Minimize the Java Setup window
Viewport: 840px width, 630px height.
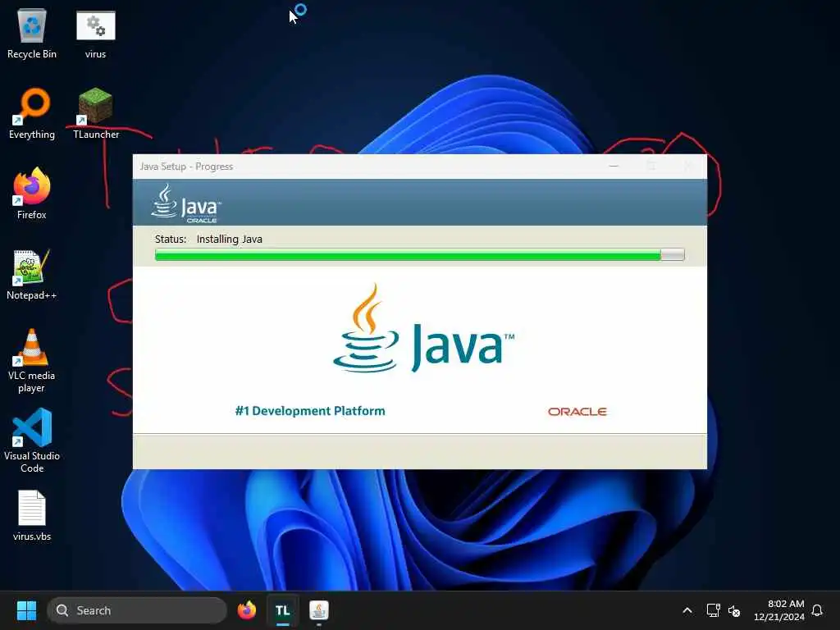[x=614, y=166]
